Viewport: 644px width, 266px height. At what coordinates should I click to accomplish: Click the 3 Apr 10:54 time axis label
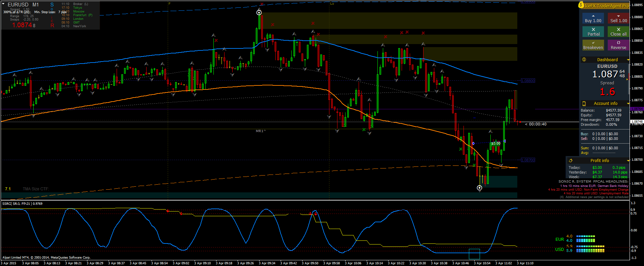click(482, 263)
